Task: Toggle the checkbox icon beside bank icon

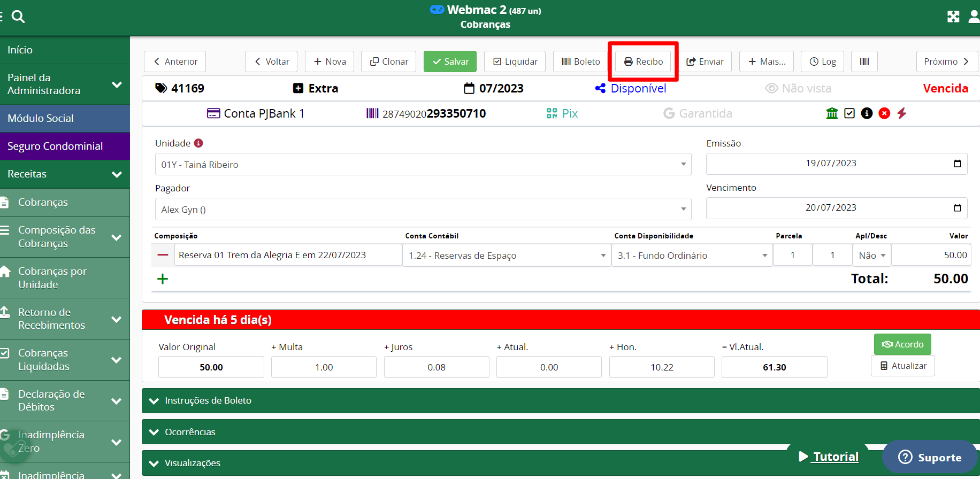Action: [849, 113]
